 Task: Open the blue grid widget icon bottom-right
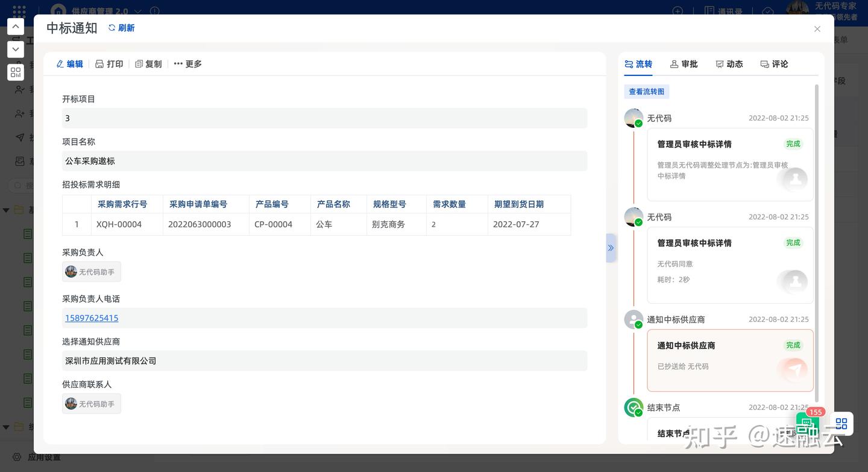[841, 424]
